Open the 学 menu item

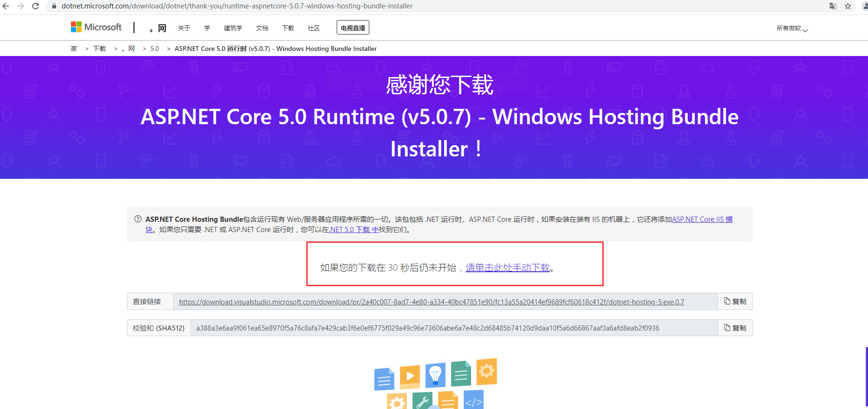pyautogui.click(x=207, y=28)
